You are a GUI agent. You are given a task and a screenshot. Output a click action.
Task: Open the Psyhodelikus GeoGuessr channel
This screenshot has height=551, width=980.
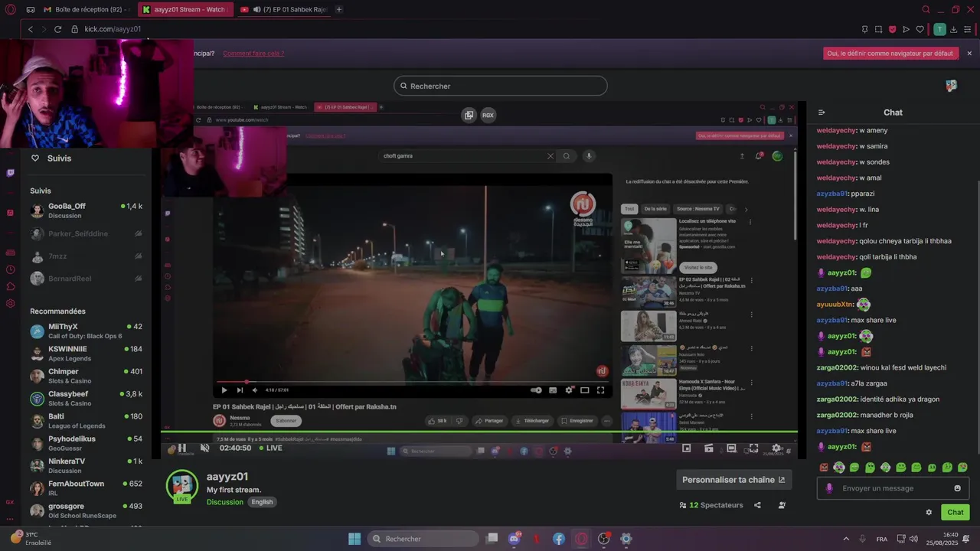[87, 443]
